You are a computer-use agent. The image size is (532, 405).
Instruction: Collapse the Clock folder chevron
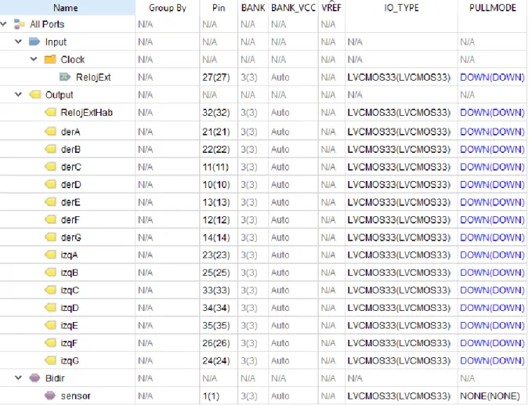click(34, 59)
